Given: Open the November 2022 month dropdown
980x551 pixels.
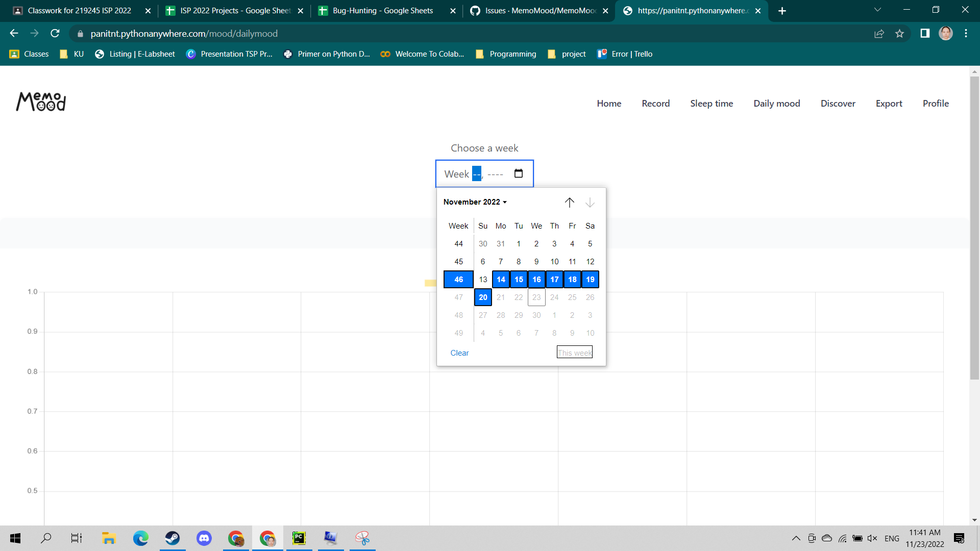Looking at the screenshot, I should (x=475, y=202).
